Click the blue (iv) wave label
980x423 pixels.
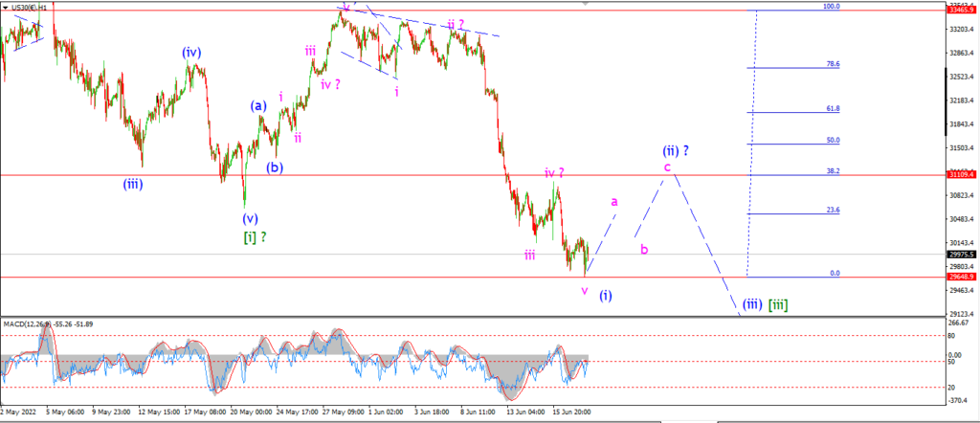pos(191,53)
